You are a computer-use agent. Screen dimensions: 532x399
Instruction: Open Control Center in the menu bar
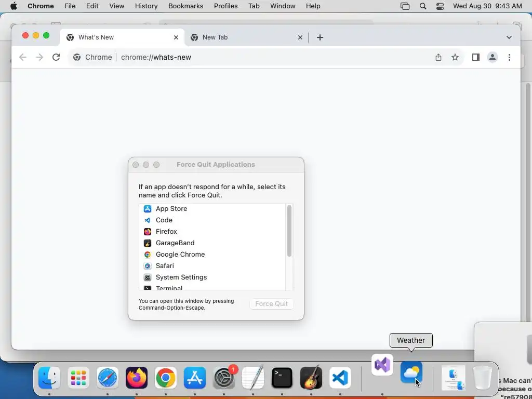[440, 6]
